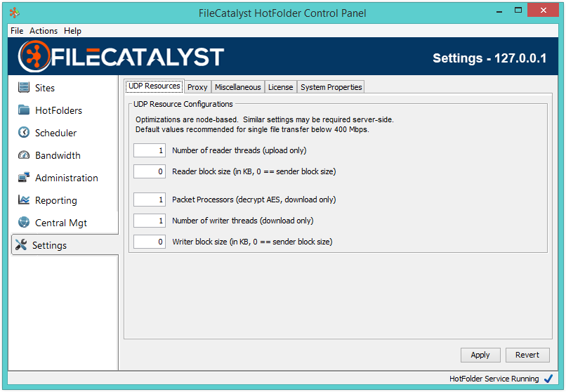566x392 pixels.
Task: Open the Administration computer icon
Action: [24, 178]
